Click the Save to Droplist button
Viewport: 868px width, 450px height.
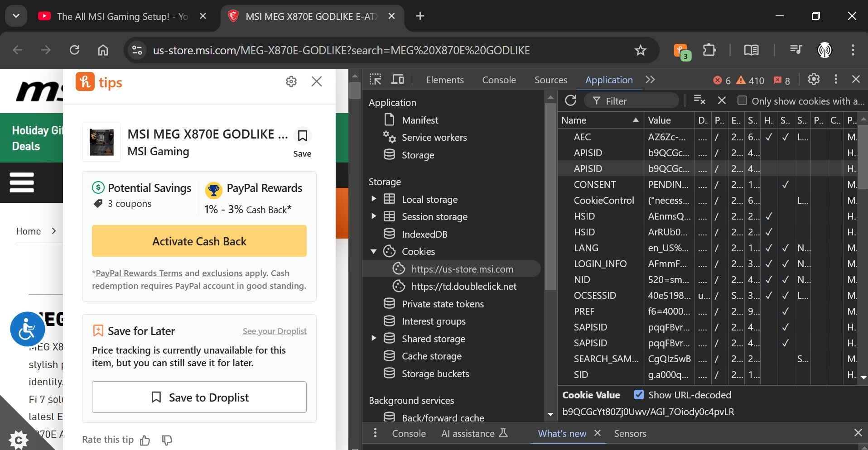199,397
